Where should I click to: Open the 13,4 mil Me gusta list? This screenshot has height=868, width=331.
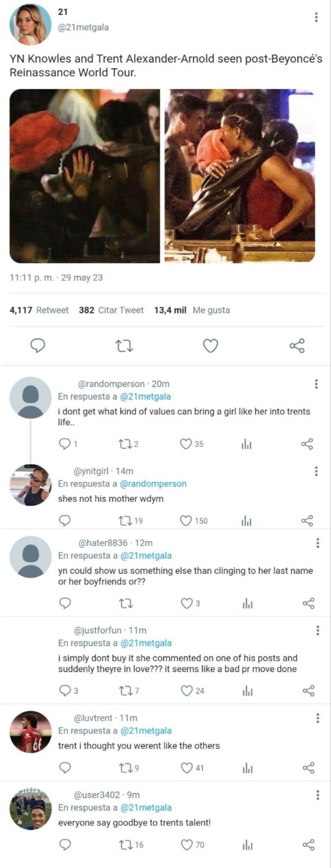pos(192,310)
